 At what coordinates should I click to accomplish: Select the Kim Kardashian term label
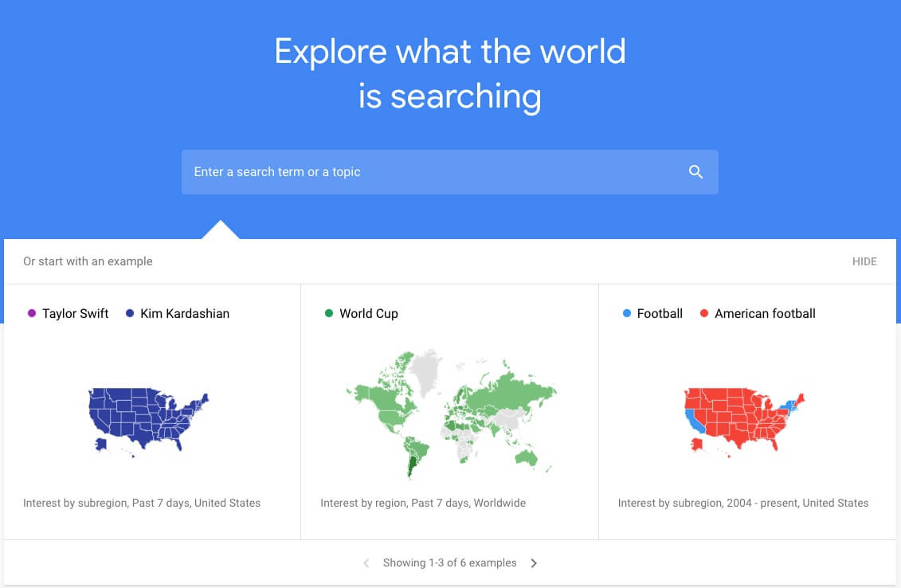coord(185,314)
